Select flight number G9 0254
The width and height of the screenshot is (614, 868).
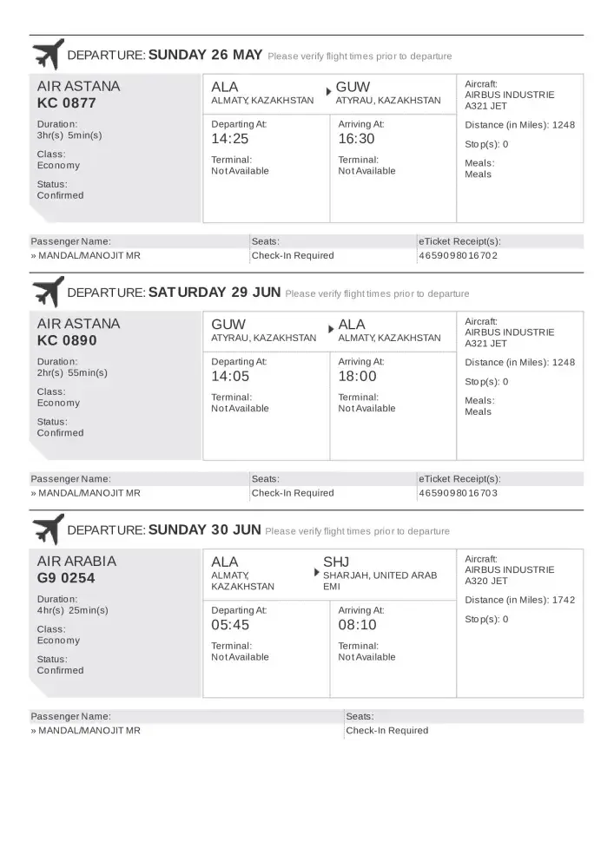coord(66,579)
